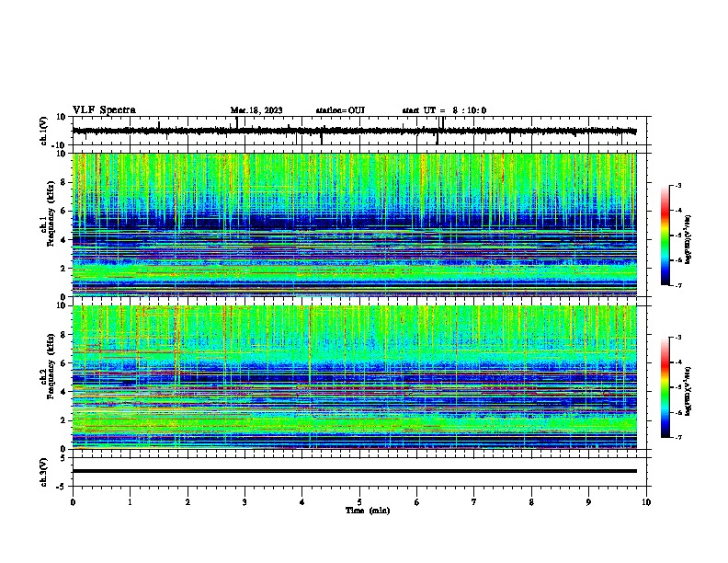The width and height of the screenshot is (728, 563).
Task: Click time axis tick label "9"
Action: [588, 502]
